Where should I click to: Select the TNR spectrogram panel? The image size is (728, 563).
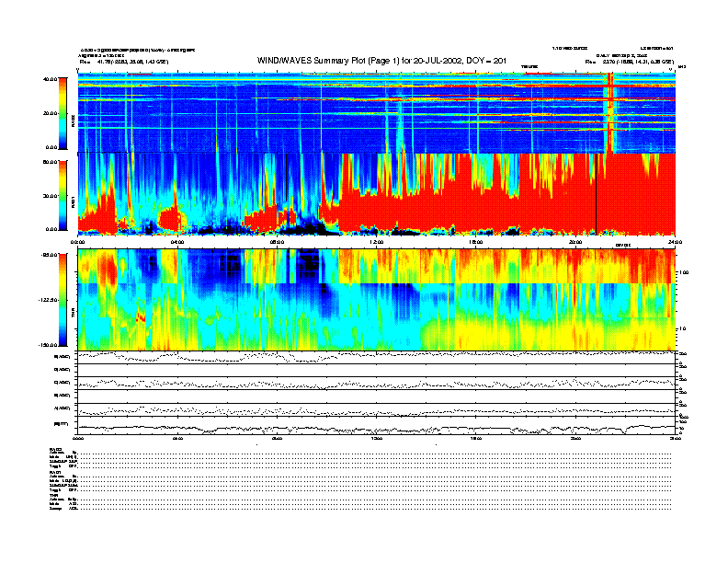(377, 300)
